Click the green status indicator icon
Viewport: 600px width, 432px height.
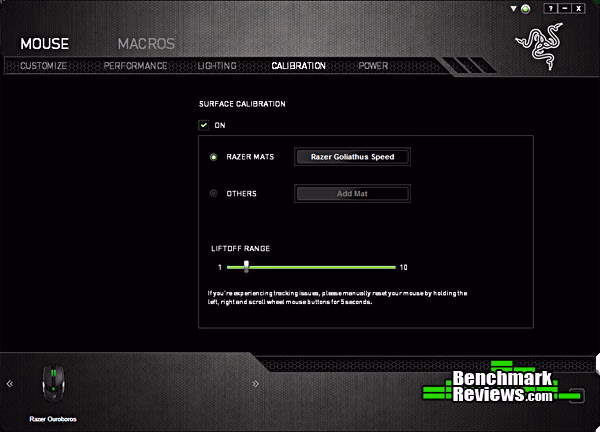[x=526, y=9]
